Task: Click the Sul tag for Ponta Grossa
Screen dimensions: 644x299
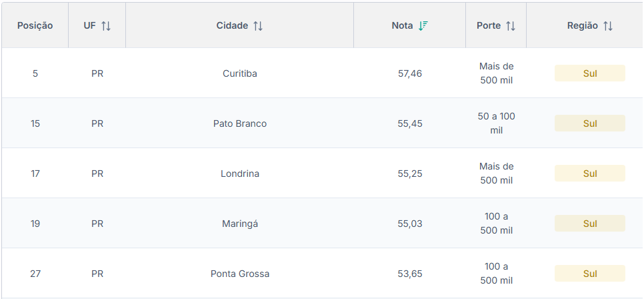Action: [590, 274]
